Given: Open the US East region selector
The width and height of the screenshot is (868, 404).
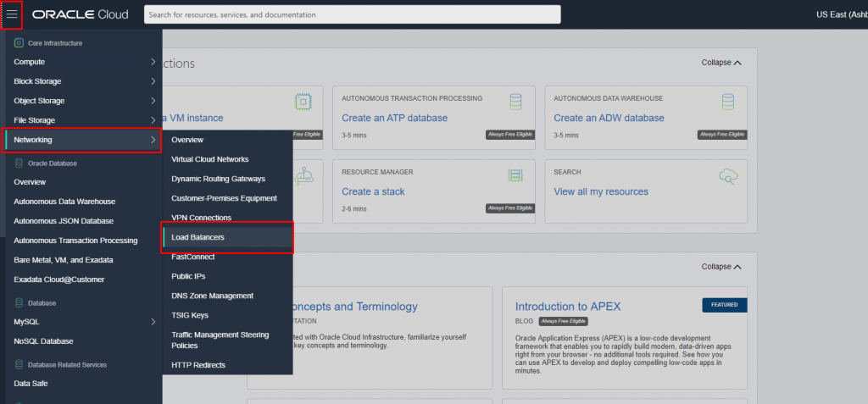Looking at the screenshot, I should click(842, 15).
